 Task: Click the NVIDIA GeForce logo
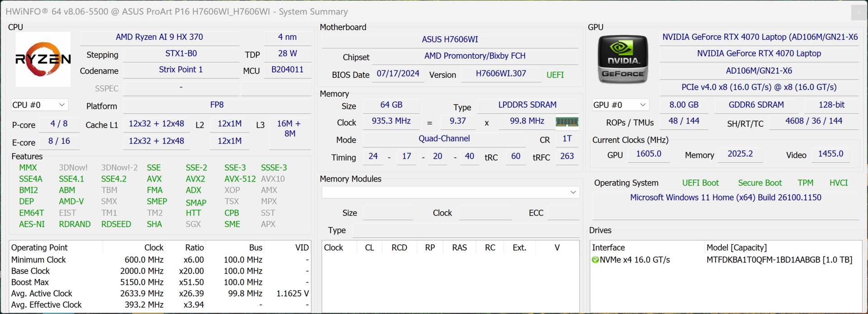(623, 60)
